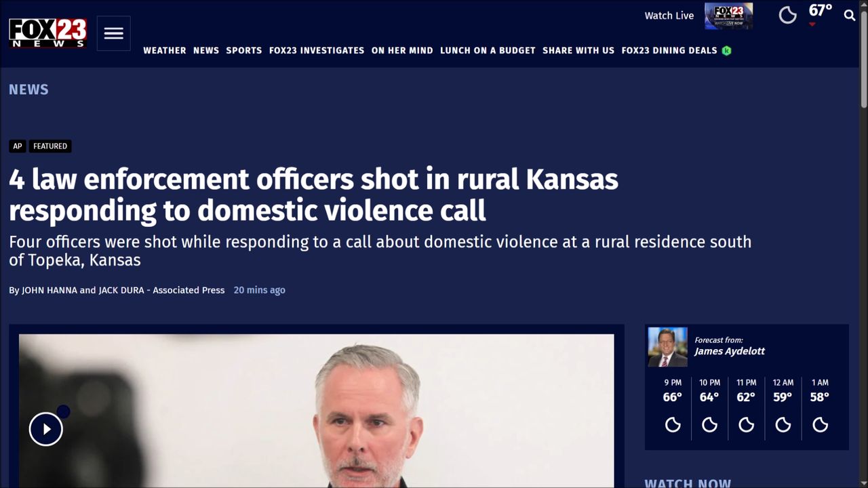Click the 1 AM forecast moon icon
This screenshot has width=868, height=488.
point(820,424)
